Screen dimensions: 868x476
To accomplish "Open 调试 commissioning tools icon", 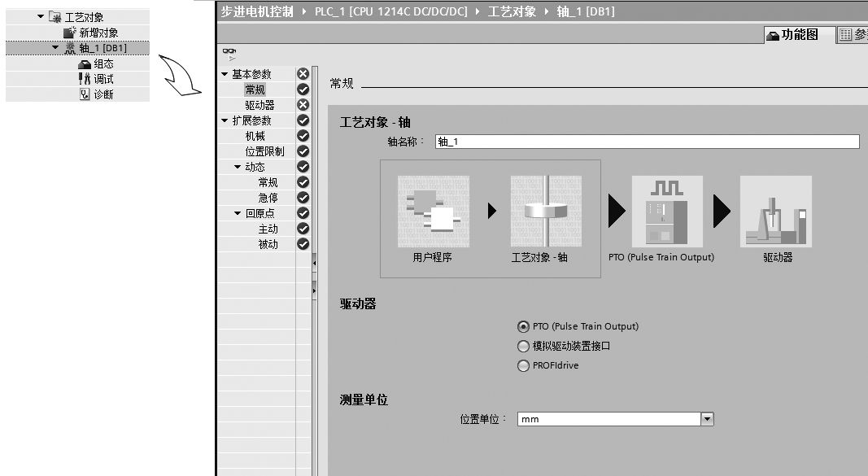I will click(84, 79).
